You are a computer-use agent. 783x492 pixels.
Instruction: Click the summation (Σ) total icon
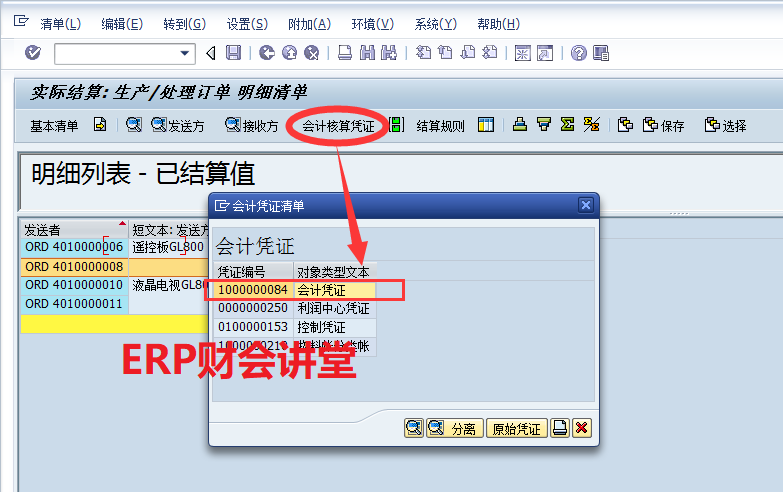point(567,125)
